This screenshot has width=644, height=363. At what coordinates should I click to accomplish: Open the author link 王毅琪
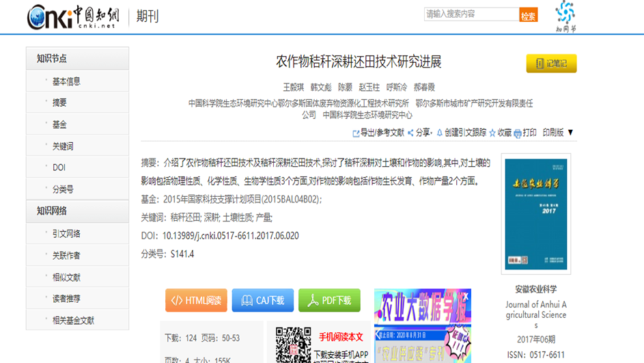293,87
